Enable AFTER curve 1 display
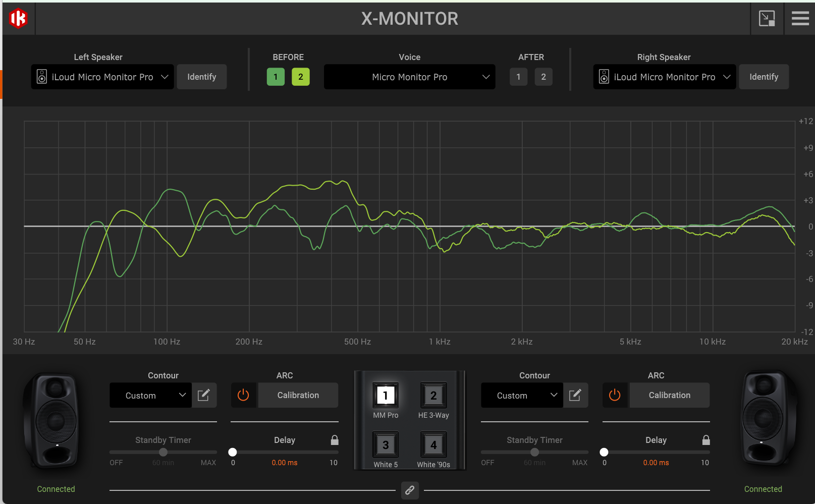The image size is (815, 504). click(518, 77)
